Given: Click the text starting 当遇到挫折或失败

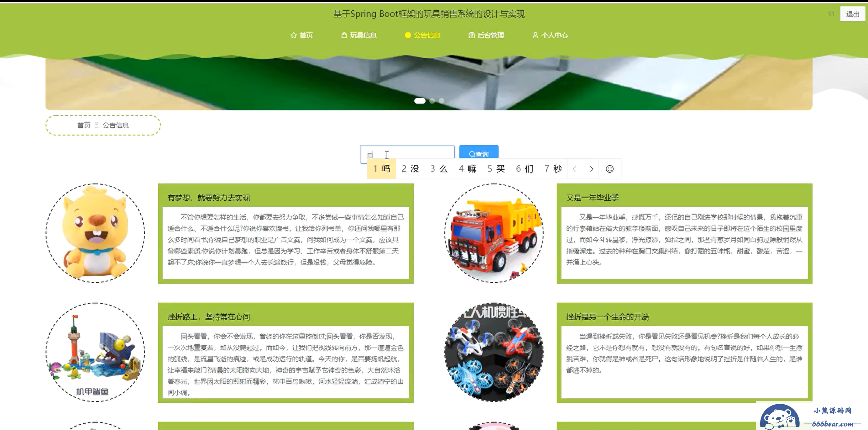Looking at the screenshot, I should (x=684, y=353).
